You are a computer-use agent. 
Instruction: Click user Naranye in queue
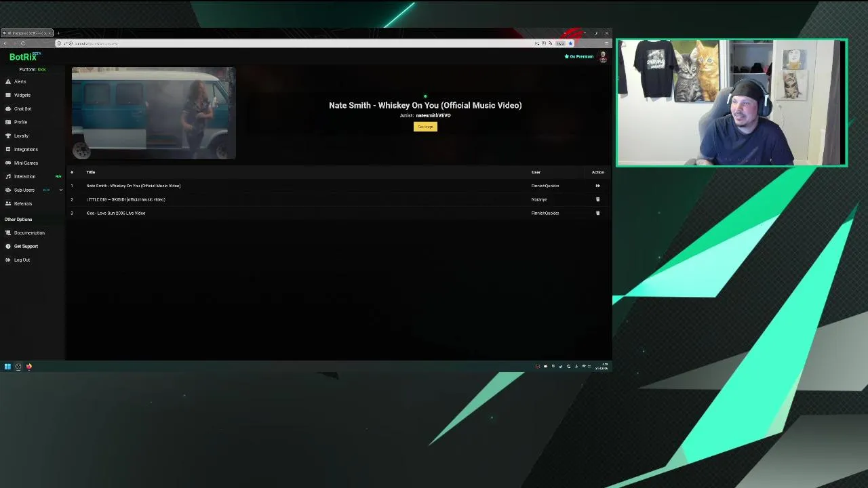coord(539,199)
